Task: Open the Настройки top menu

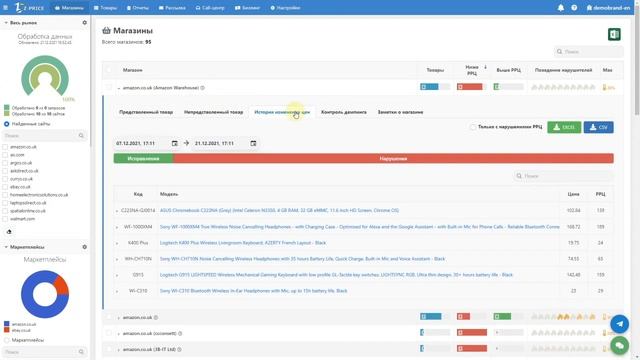Action: click(285, 8)
